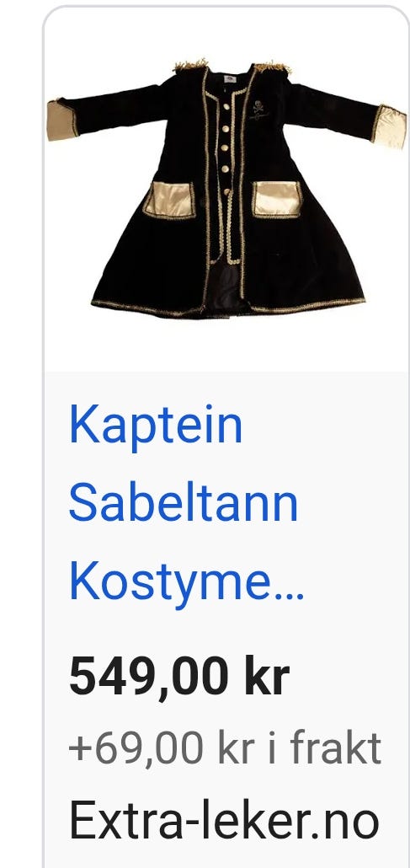
Task: Click the left gold shoulder epaulette
Action: tap(190, 66)
